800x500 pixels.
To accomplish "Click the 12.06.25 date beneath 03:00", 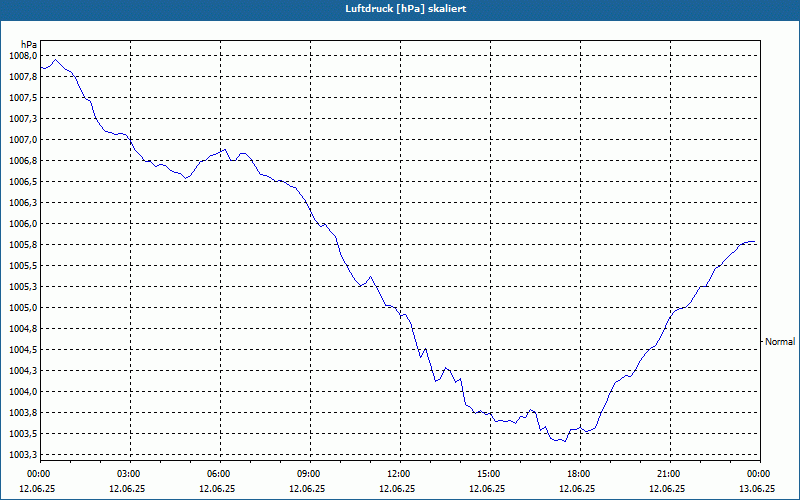I will (127, 488).
